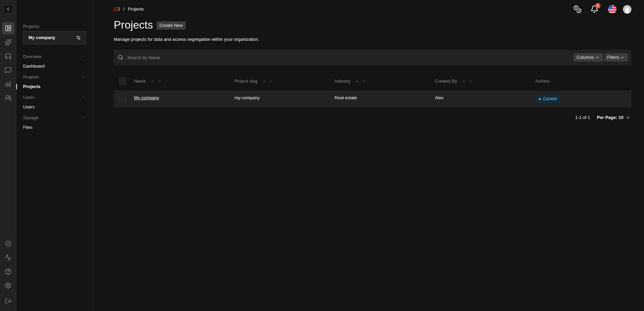Open the user avatar menu

[627, 9]
